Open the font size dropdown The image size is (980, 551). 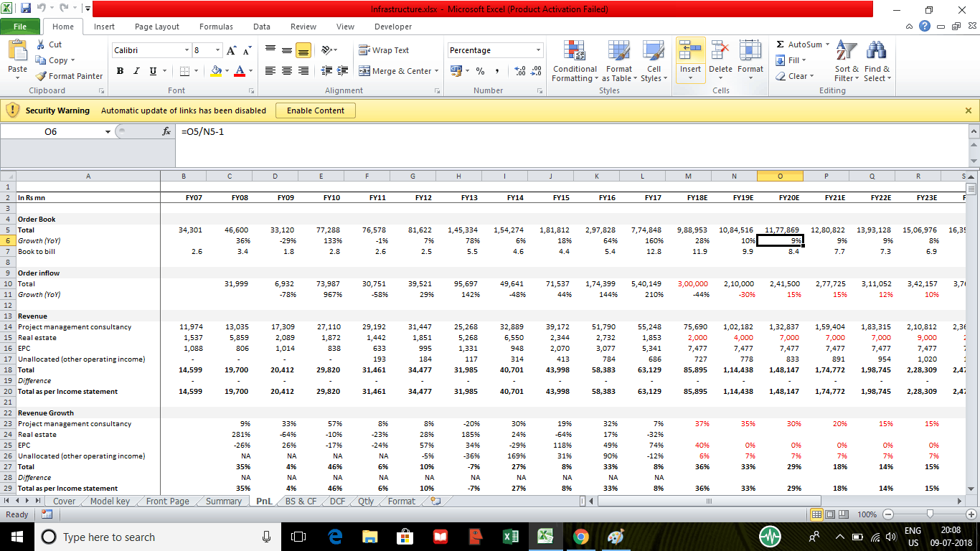pyautogui.click(x=217, y=50)
